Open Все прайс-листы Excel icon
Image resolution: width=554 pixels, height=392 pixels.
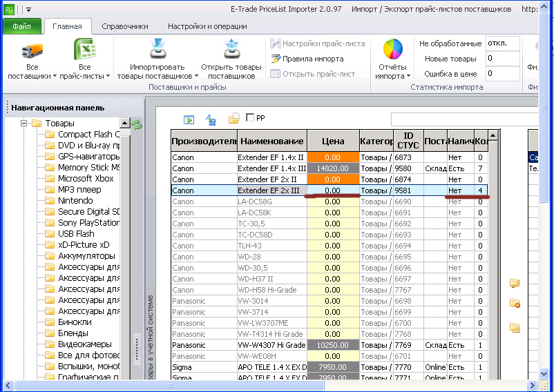pos(85,49)
